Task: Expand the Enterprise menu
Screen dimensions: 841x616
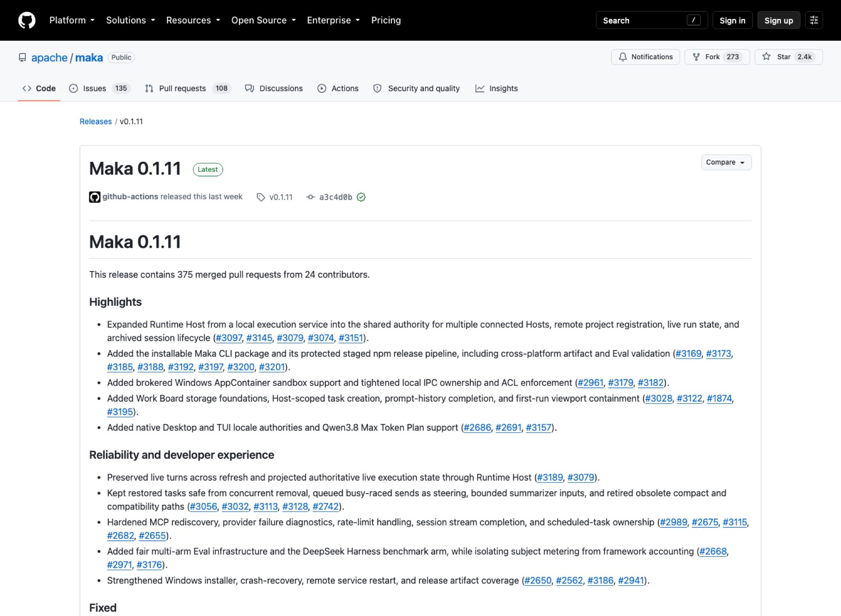Action: pyautogui.click(x=333, y=20)
